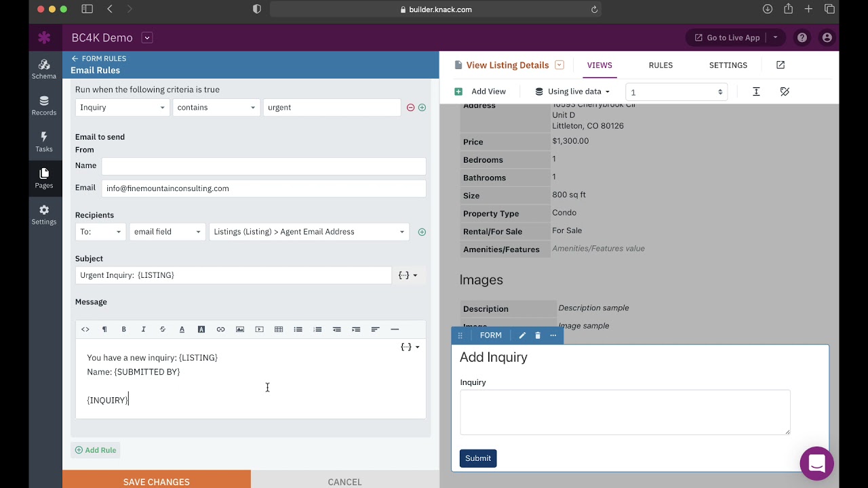Open the criteria field dropdown showing Inquiry

[x=122, y=108]
